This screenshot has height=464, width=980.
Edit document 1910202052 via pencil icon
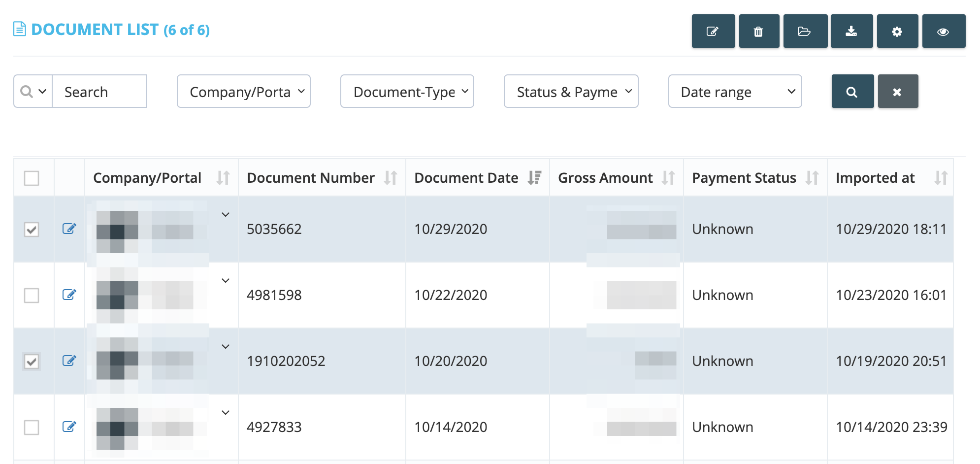click(69, 361)
